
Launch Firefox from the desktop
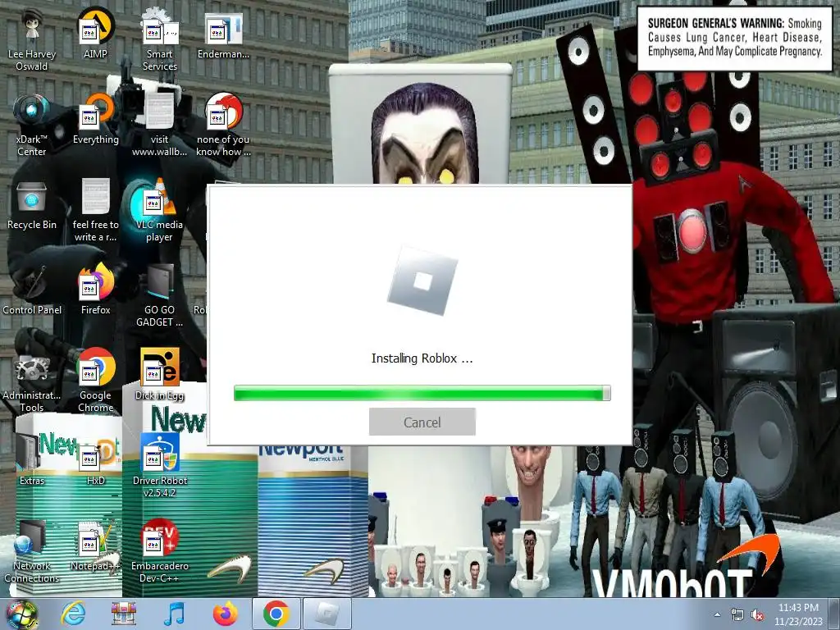click(x=95, y=290)
